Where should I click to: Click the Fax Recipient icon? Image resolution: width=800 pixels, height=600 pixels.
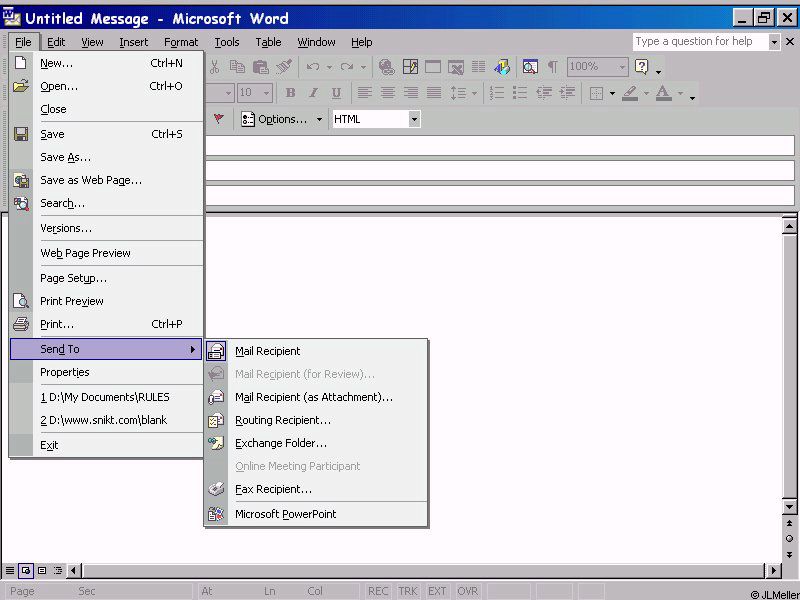[x=216, y=489]
